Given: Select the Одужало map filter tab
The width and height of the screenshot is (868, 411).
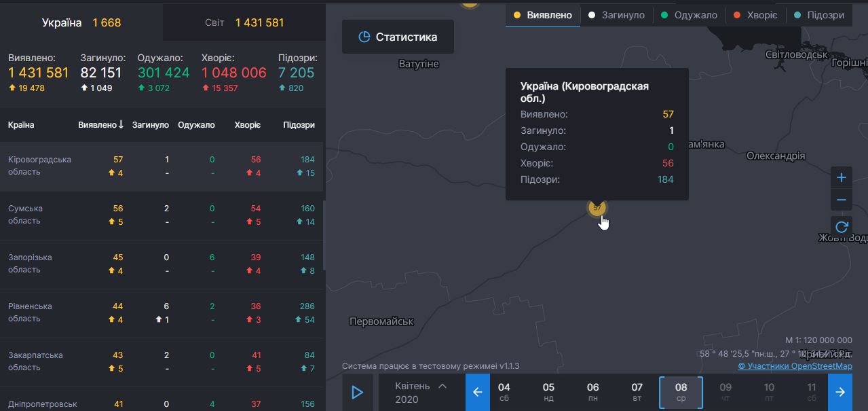Looking at the screenshot, I should [689, 15].
